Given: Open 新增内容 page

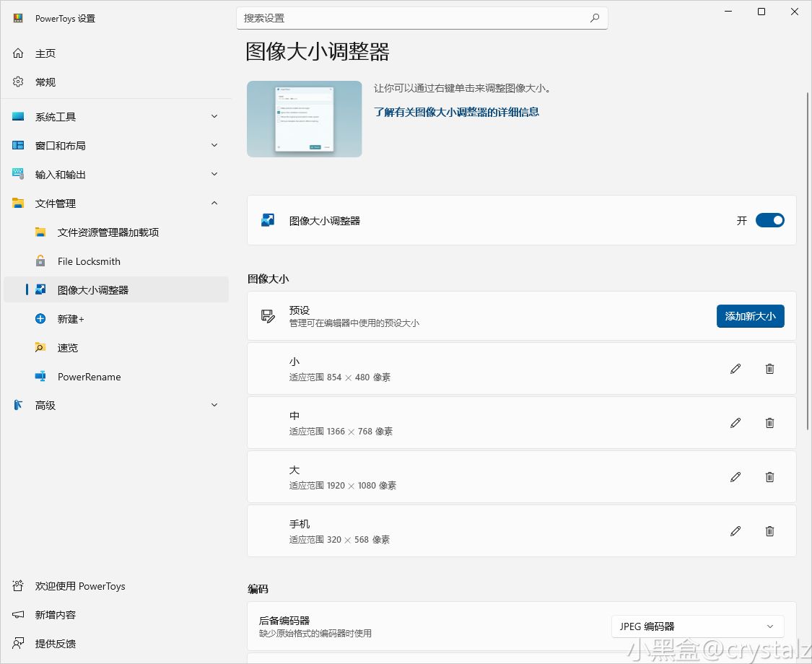Looking at the screenshot, I should [x=116, y=615].
